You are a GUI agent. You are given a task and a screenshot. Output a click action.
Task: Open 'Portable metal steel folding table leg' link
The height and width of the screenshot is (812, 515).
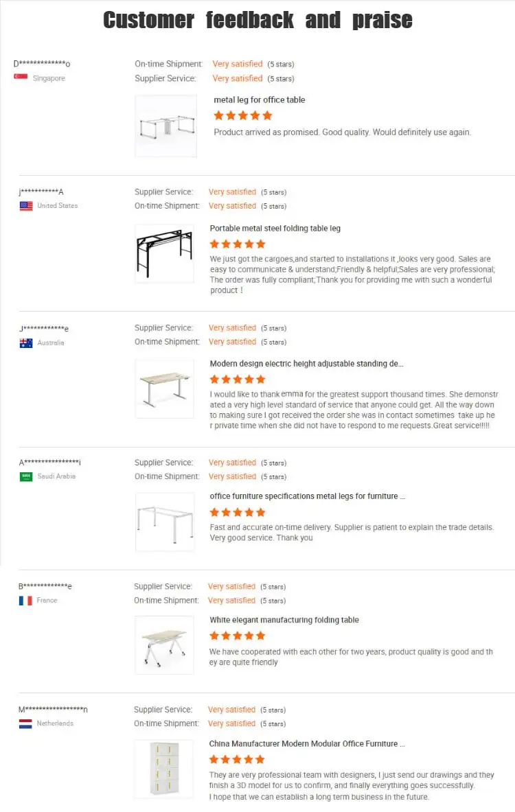pos(275,229)
